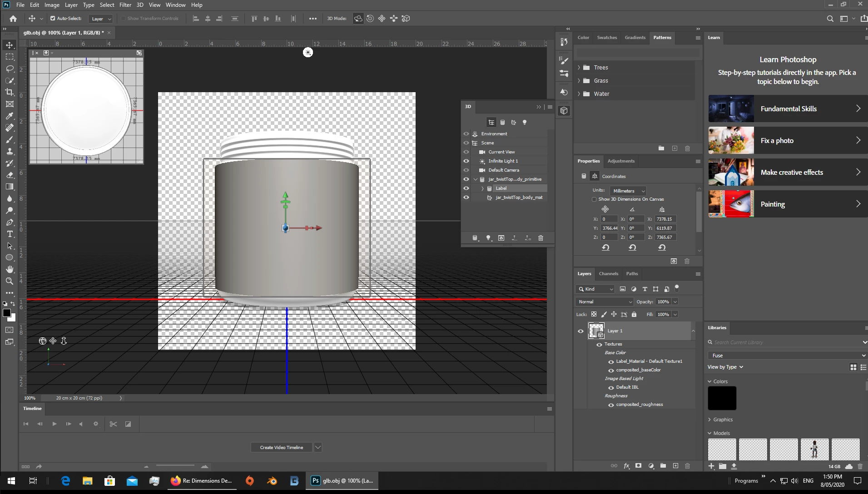Select the Type tool
The image size is (868, 494).
click(x=10, y=234)
